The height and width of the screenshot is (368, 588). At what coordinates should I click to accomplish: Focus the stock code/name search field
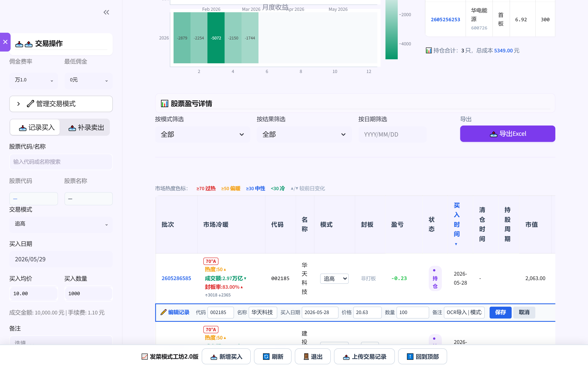(x=61, y=162)
